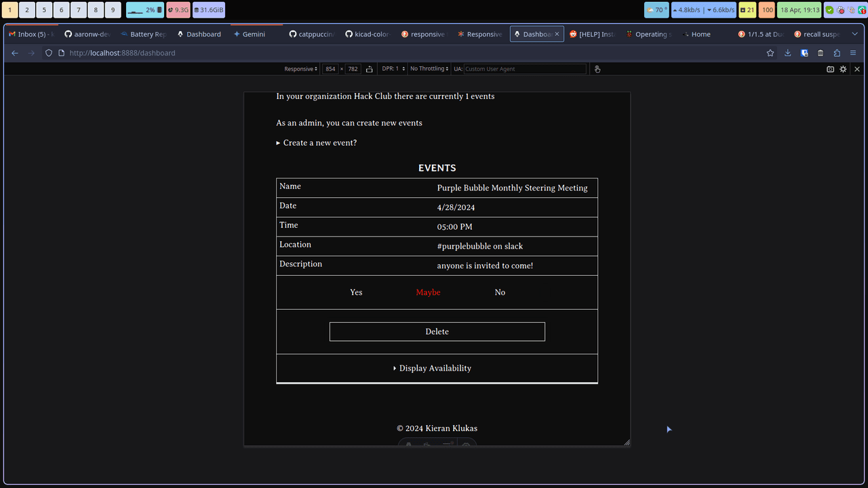Click the back navigation arrow
The image size is (868, 488).
click(x=15, y=53)
